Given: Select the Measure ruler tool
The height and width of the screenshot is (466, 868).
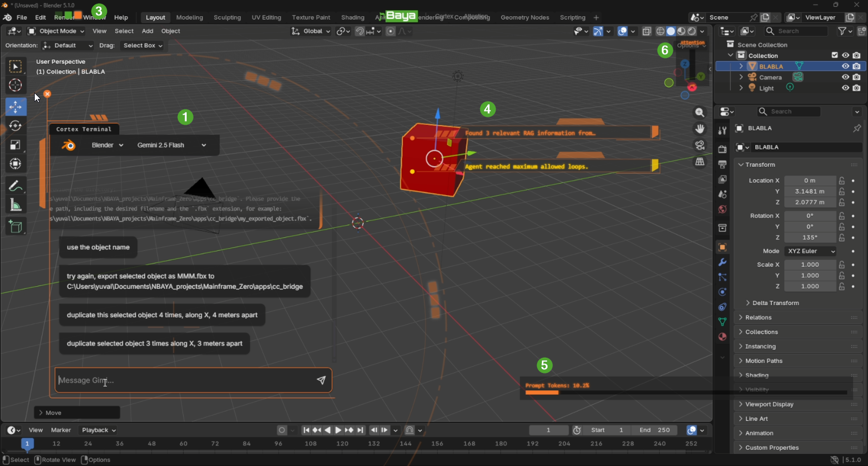Looking at the screenshot, I should 15,205.
